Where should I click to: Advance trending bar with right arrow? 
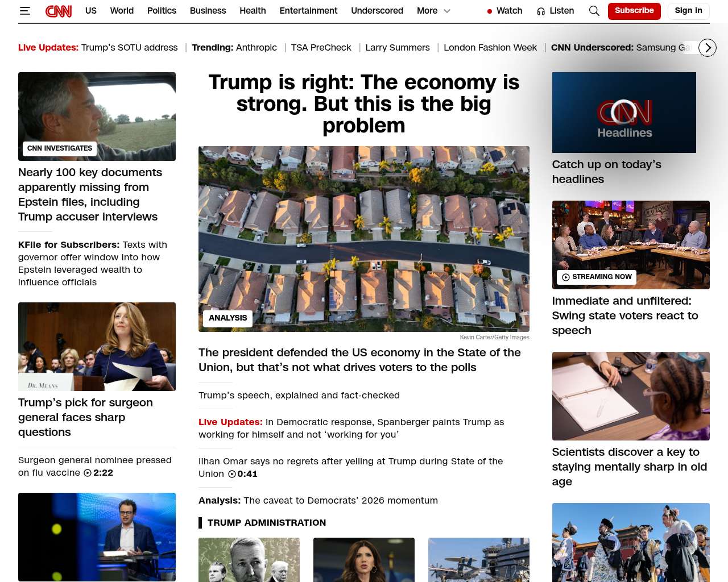708,48
